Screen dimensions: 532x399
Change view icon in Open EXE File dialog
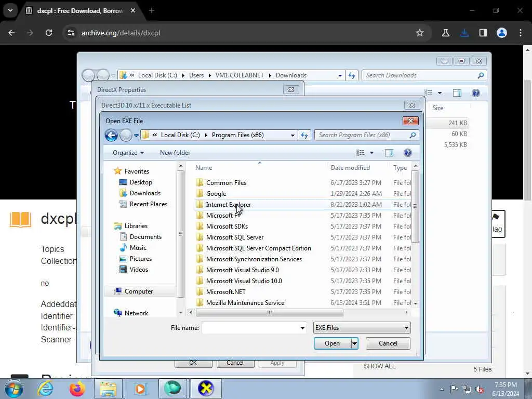pyautogui.click(x=361, y=153)
